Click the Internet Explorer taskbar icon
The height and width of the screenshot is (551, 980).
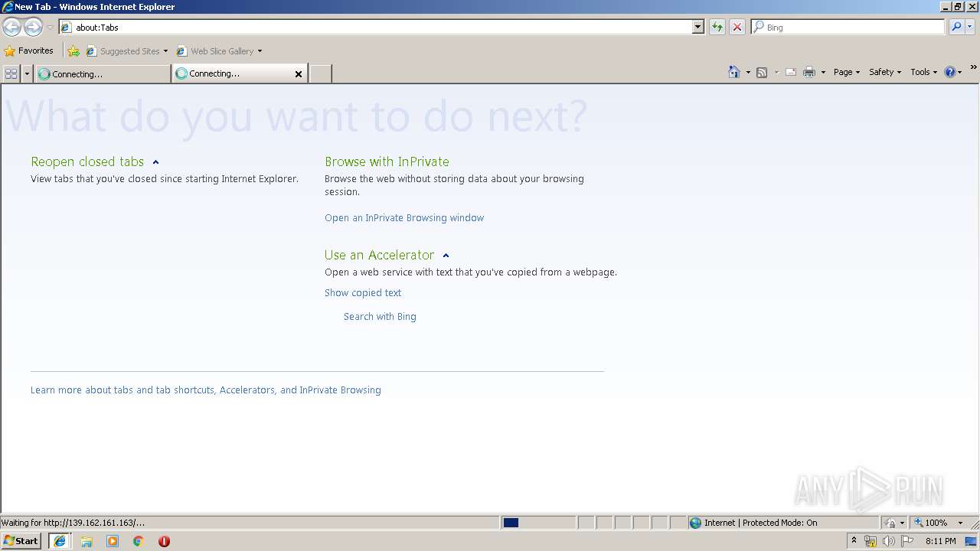click(60, 541)
